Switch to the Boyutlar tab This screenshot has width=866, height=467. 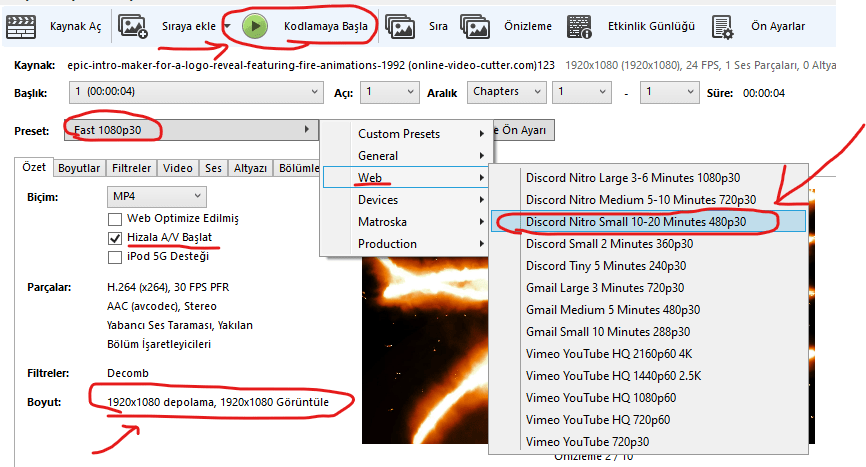(x=79, y=168)
